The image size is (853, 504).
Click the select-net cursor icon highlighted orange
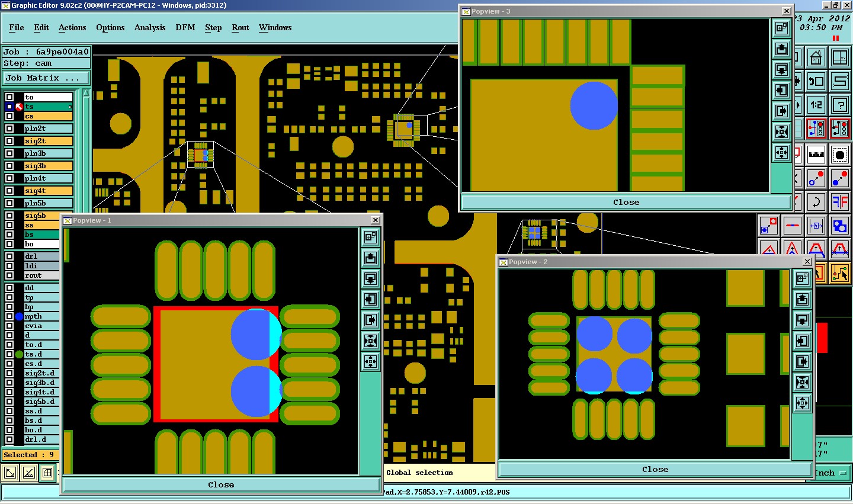tap(840, 273)
